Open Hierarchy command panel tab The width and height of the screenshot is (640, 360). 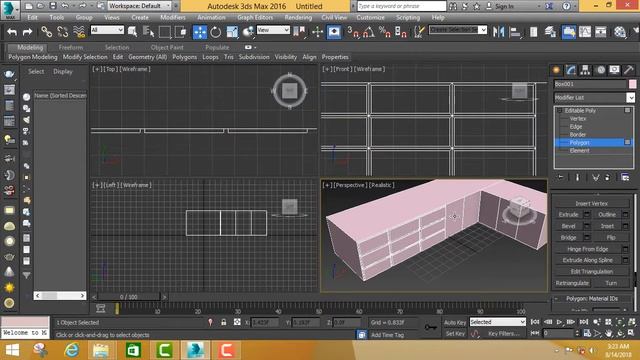point(585,70)
